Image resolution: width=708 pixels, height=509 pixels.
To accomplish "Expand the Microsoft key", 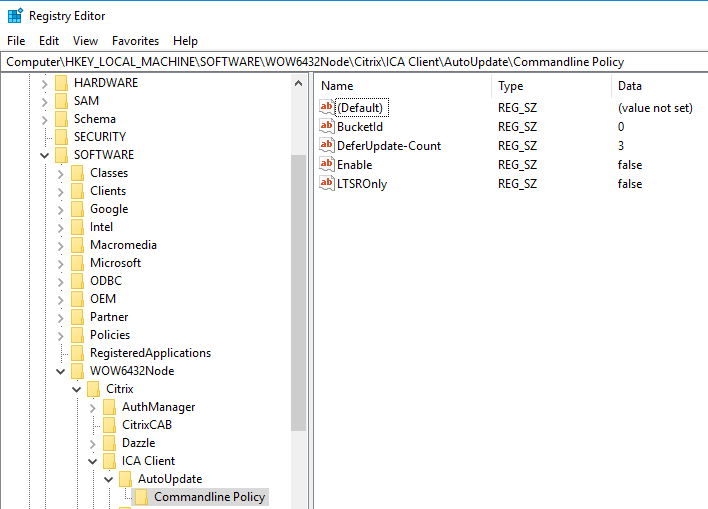I will pyautogui.click(x=61, y=264).
